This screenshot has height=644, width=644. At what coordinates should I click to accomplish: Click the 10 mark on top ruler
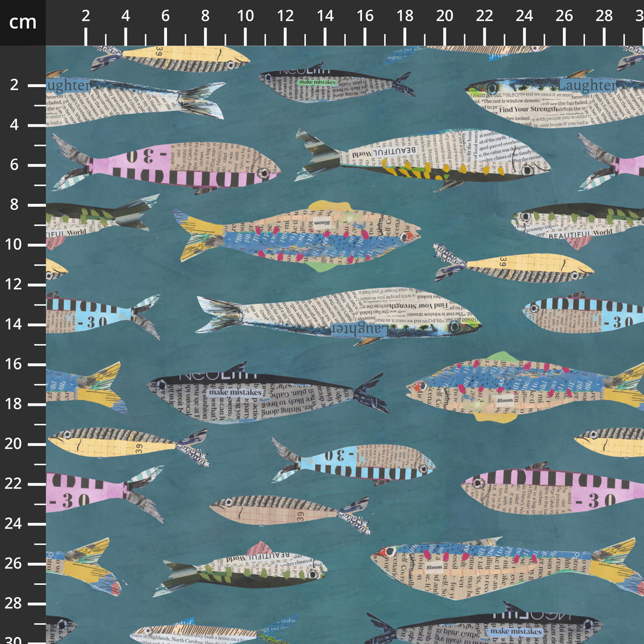245,16
